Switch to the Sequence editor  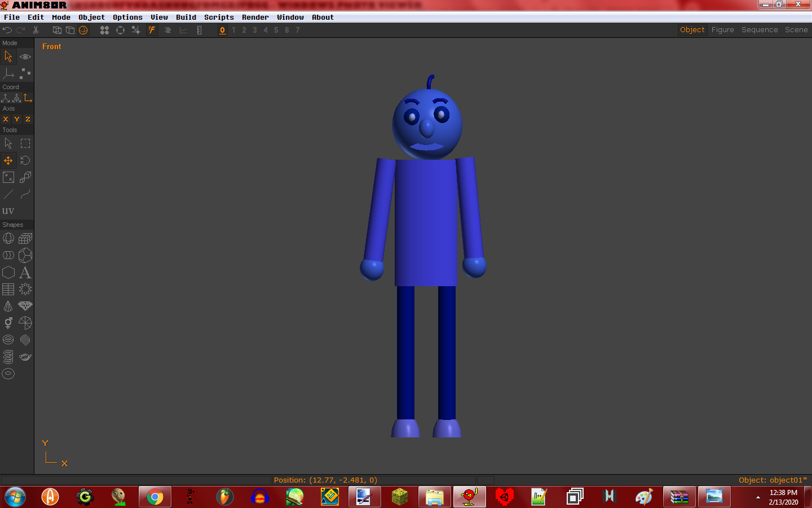(x=760, y=30)
